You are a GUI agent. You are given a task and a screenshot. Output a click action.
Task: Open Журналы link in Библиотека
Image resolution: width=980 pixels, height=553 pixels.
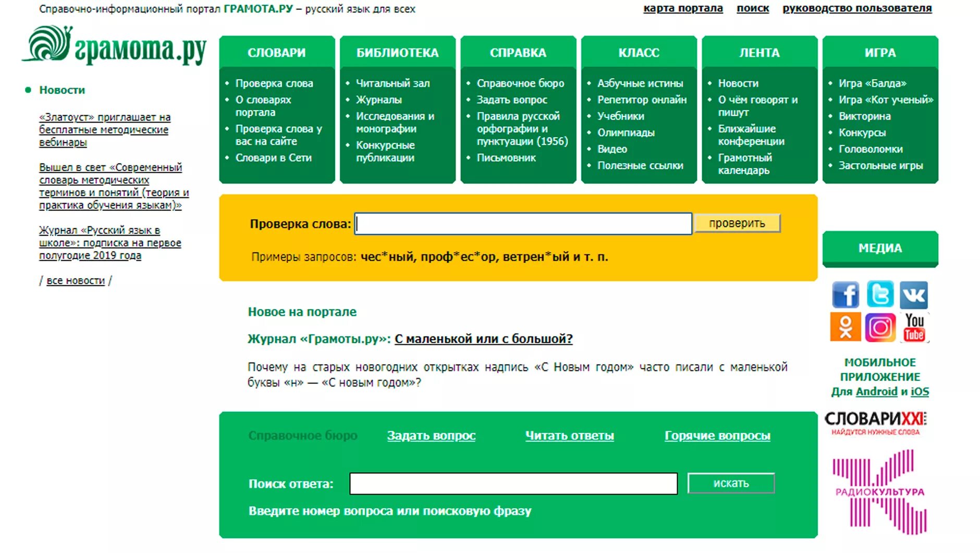(379, 100)
